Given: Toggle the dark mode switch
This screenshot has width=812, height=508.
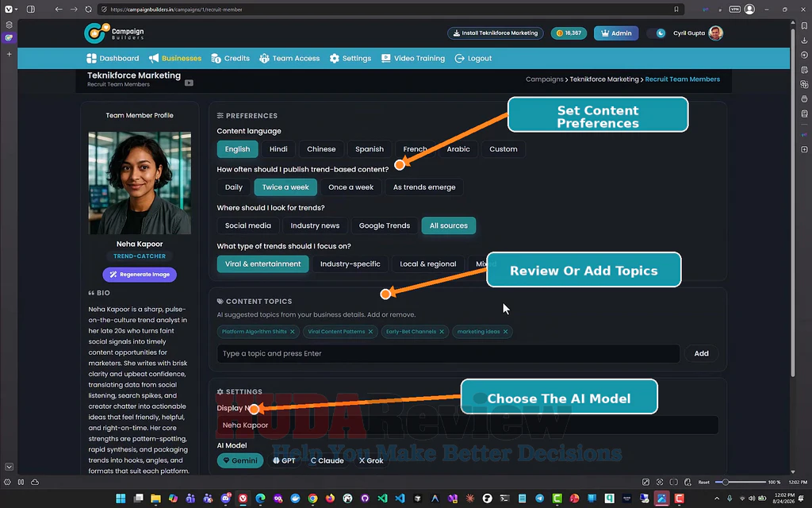Looking at the screenshot, I should pos(657,33).
